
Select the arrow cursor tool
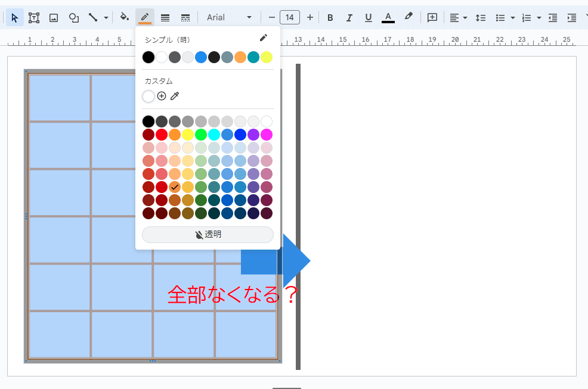(x=15, y=18)
